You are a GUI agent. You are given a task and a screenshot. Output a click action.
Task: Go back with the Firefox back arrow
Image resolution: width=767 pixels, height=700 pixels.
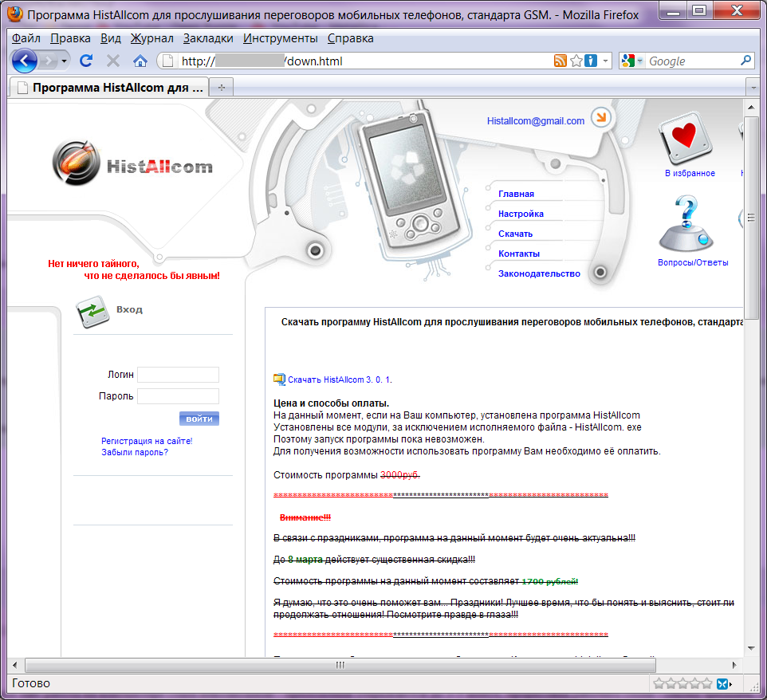24,61
